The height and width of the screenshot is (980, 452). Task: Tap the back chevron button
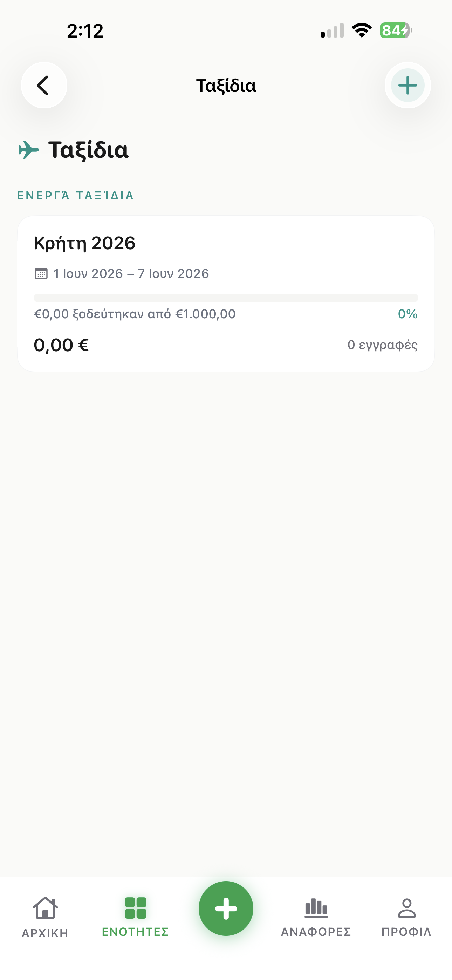(x=44, y=85)
